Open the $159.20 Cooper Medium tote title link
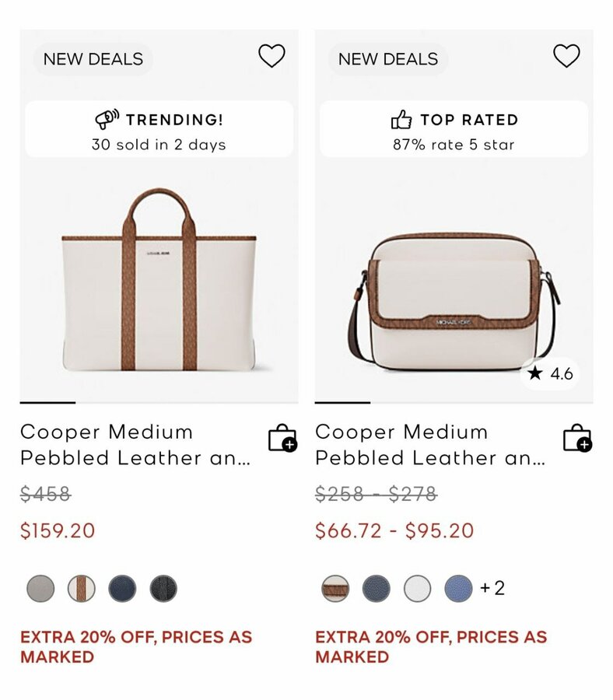 tap(136, 445)
